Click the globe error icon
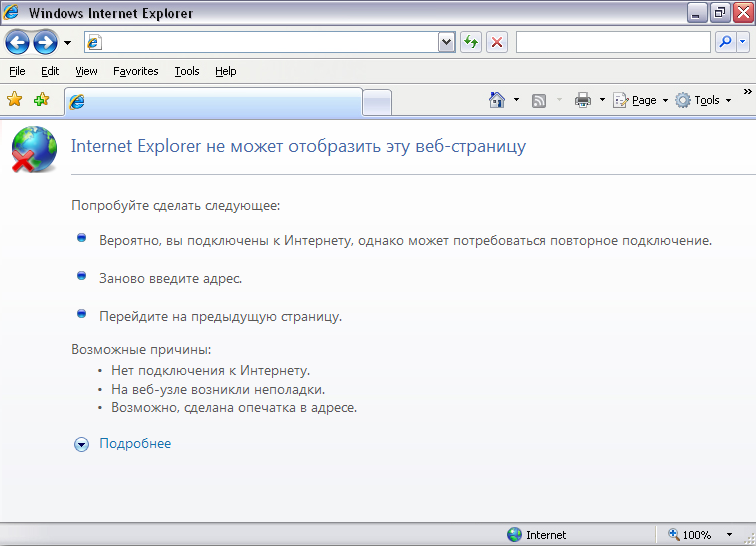The image size is (756, 546). pyautogui.click(x=34, y=149)
